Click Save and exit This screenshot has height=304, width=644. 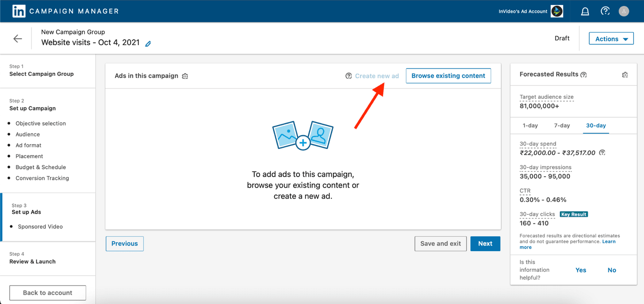(x=440, y=243)
